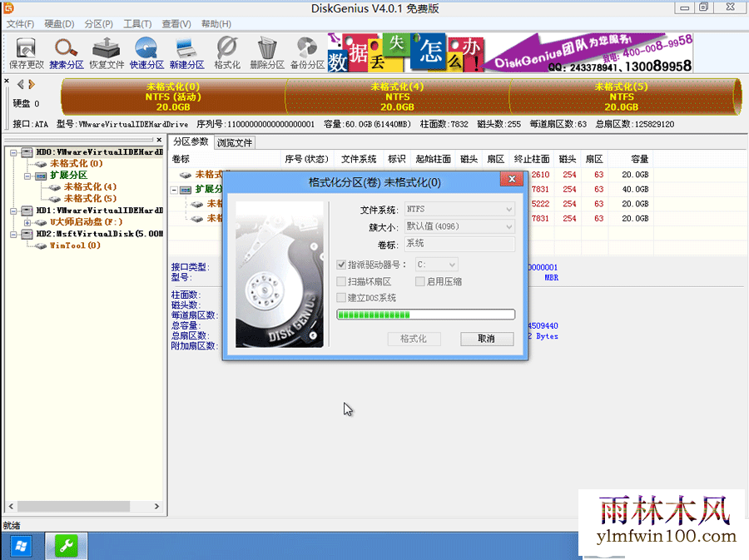Select the 未格式化(4) segment in disk map
The height and width of the screenshot is (560, 749).
[398, 97]
